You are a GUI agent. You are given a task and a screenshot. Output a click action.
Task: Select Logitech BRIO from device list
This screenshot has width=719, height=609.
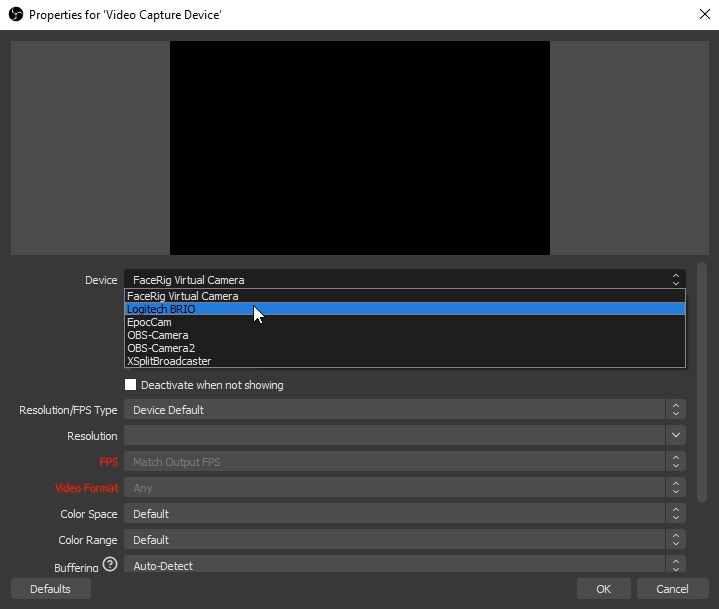pyautogui.click(x=162, y=309)
